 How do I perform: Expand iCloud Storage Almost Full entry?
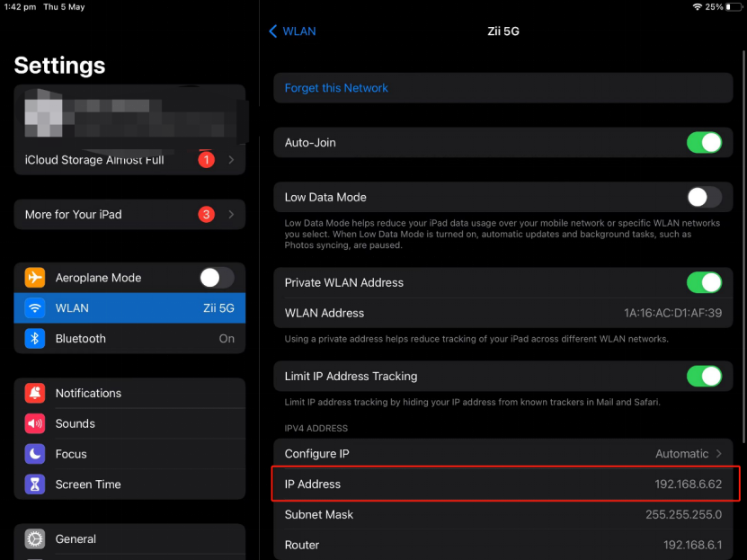(x=129, y=160)
